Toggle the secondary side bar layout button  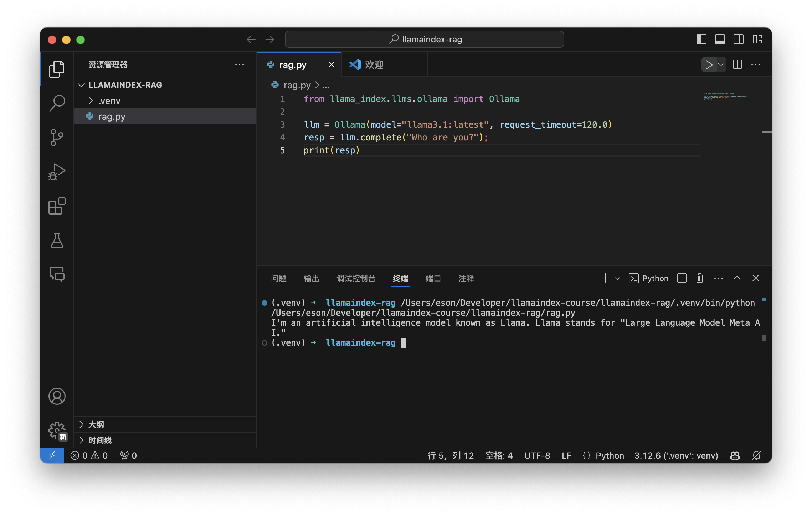738,40
